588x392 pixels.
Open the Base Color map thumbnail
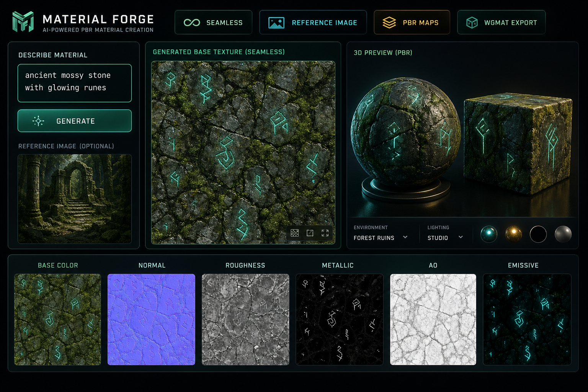click(x=57, y=319)
